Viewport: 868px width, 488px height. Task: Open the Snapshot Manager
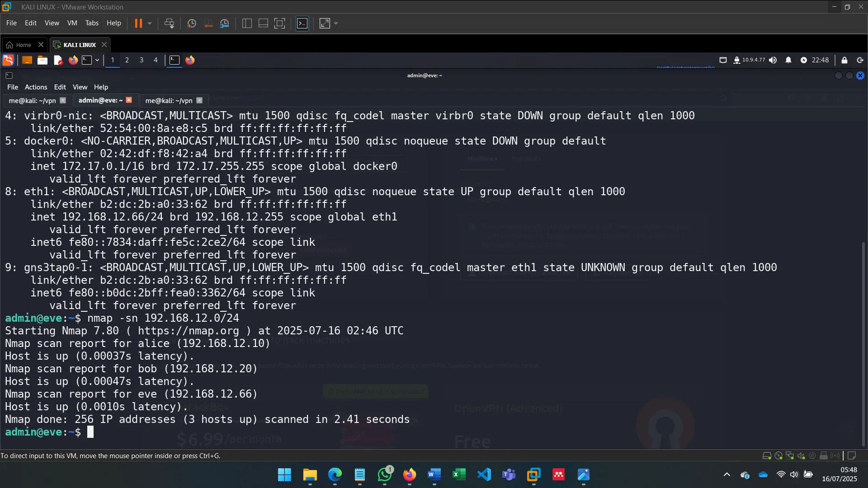click(225, 23)
